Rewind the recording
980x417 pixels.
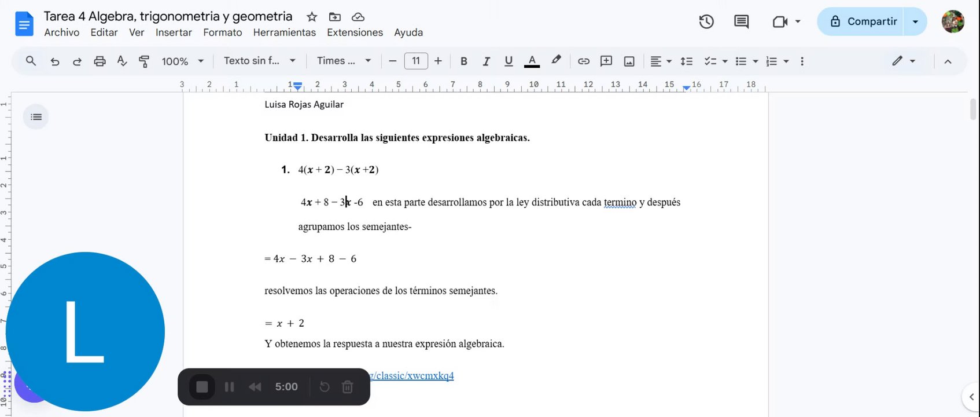(x=255, y=387)
